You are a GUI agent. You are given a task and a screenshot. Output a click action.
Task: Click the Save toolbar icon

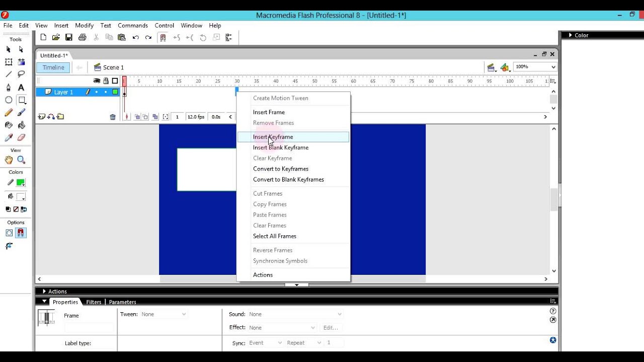pos(69,37)
